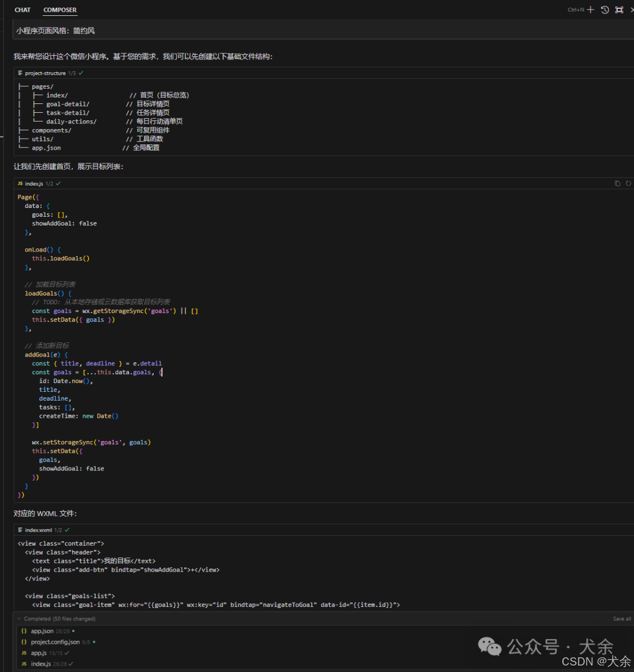Click the green checkmark after app.js 15/15
634x672 pixels.
click(66, 653)
